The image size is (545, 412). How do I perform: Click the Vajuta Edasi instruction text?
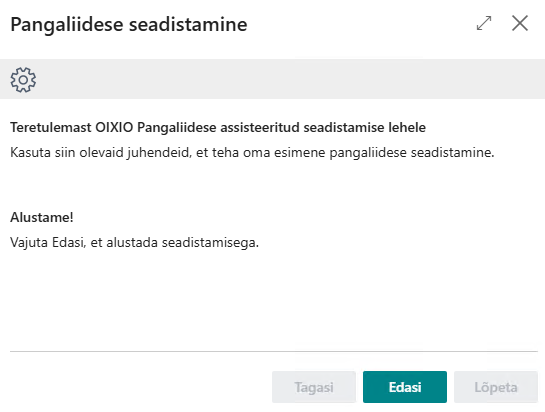(x=135, y=242)
